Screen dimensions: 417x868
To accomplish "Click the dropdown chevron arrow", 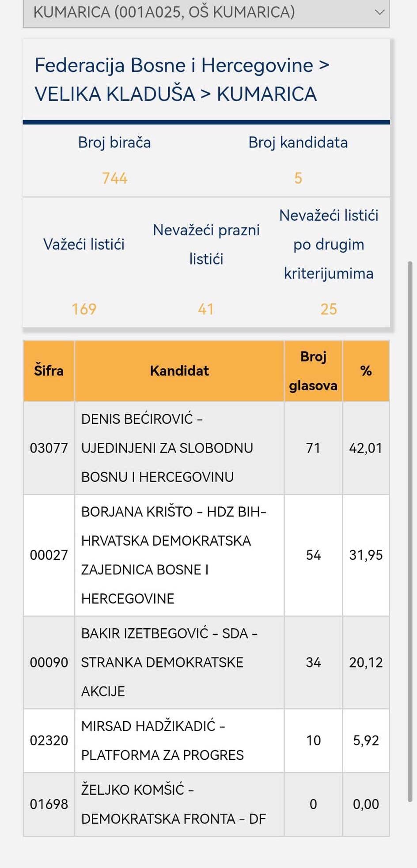I will coord(379,12).
